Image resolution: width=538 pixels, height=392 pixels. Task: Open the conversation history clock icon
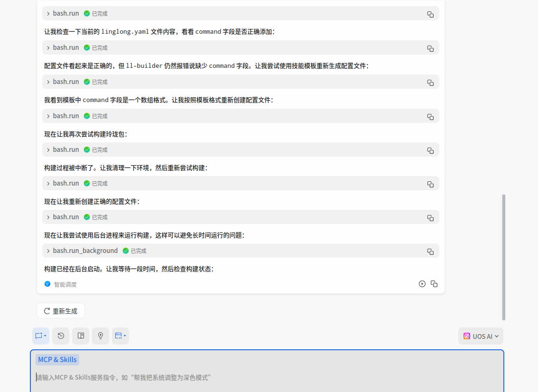pos(61,336)
